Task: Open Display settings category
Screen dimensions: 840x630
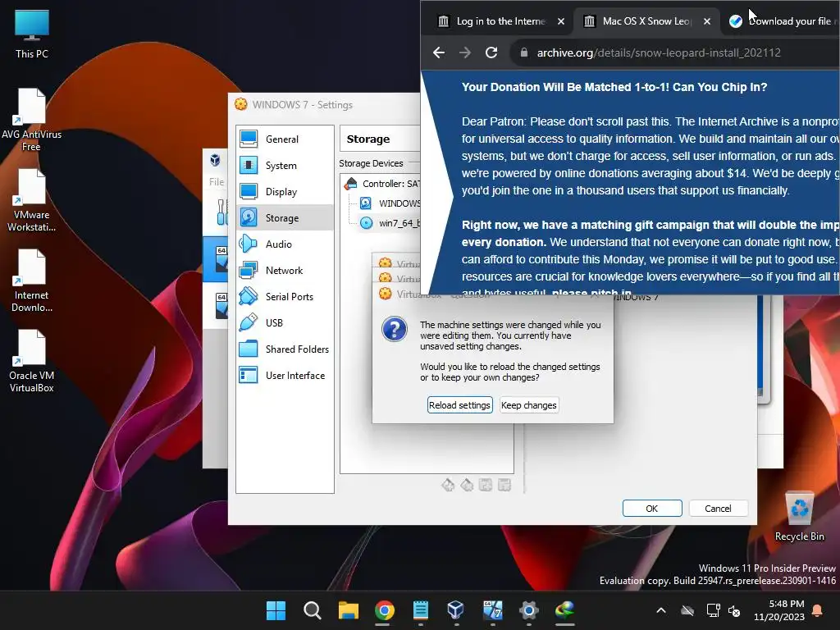Action: click(x=285, y=191)
